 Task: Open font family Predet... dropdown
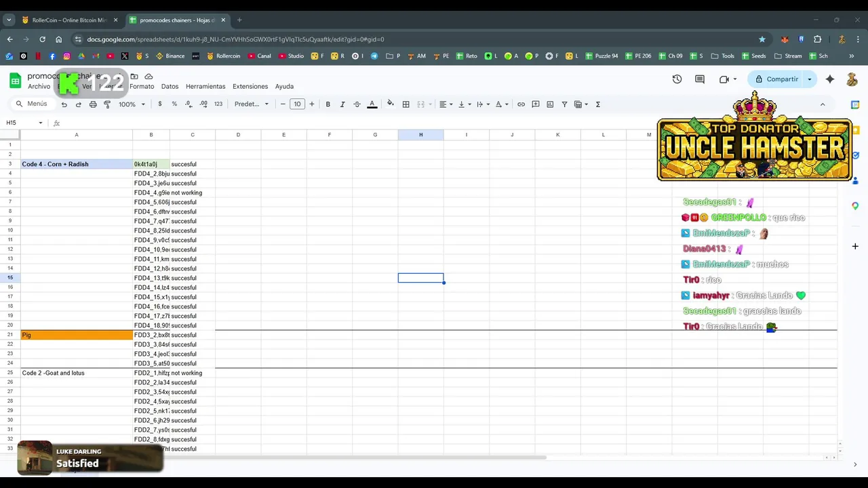tap(252, 104)
